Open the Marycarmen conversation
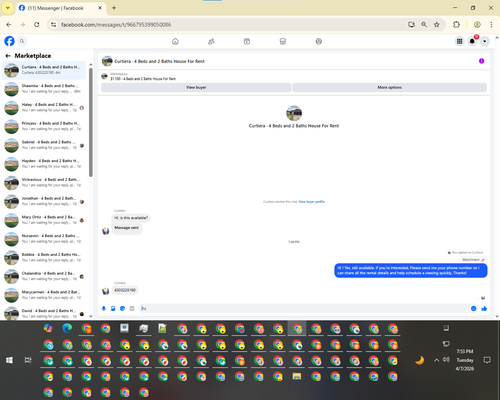500x400 pixels. (44, 295)
